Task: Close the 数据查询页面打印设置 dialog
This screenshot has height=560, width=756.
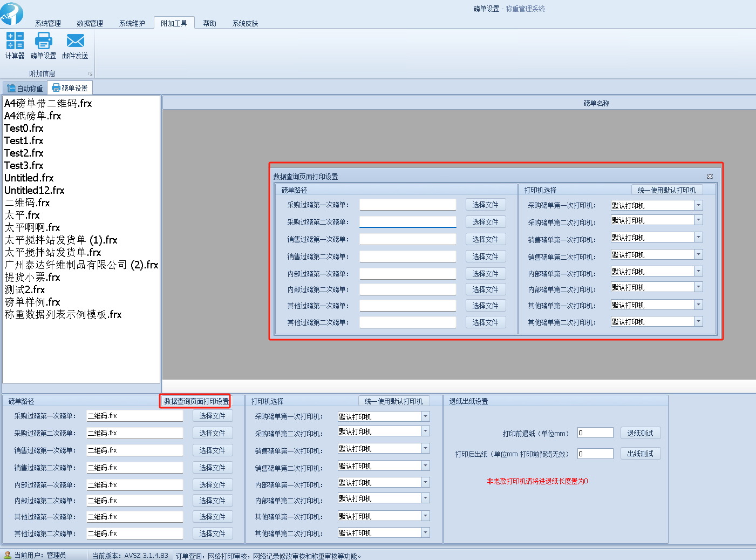Action: click(710, 177)
